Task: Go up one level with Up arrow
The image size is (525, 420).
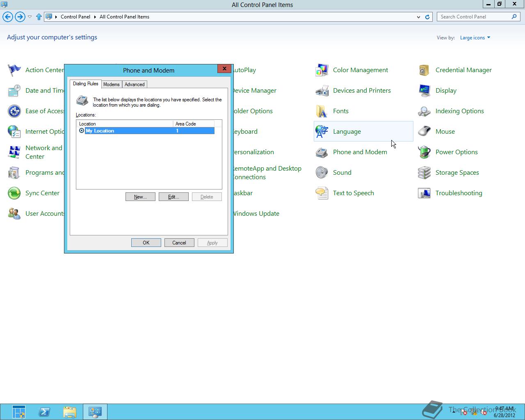Action: (39, 17)
